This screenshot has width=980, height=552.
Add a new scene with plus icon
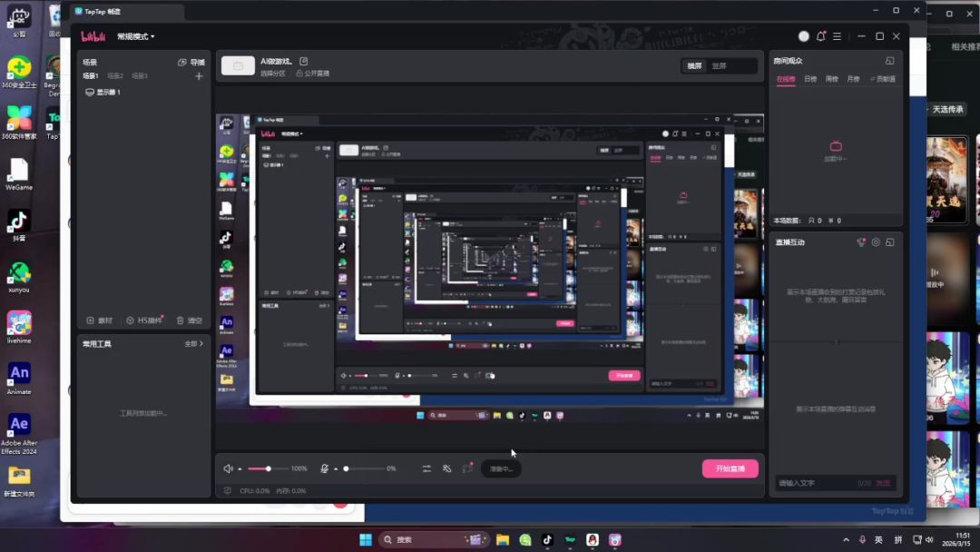(x=199, y=76)
